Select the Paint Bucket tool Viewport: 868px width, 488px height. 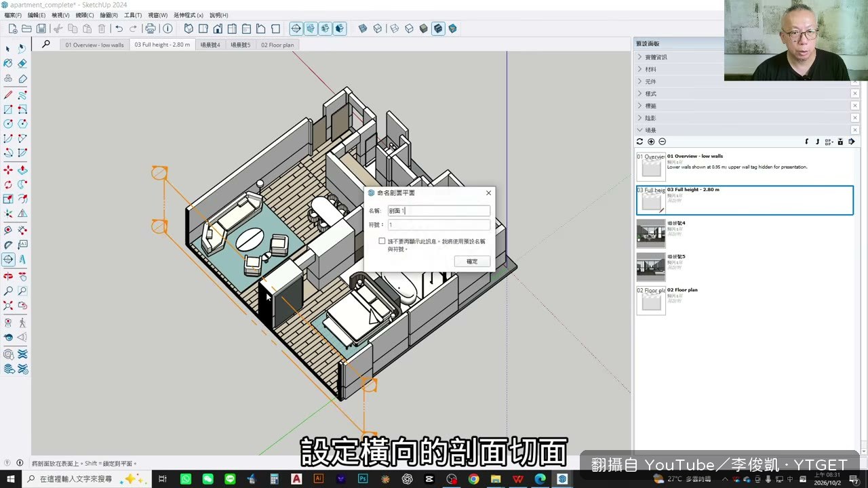[8, 63]
